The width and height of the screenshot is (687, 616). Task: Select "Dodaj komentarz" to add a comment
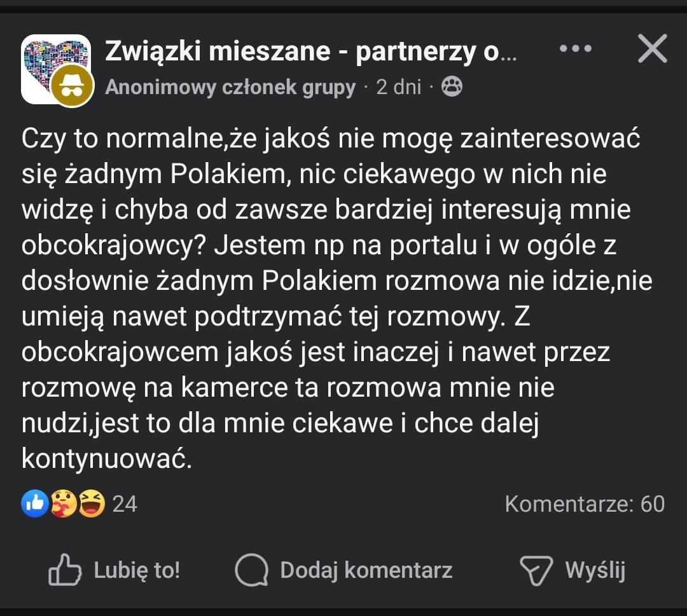366,570
